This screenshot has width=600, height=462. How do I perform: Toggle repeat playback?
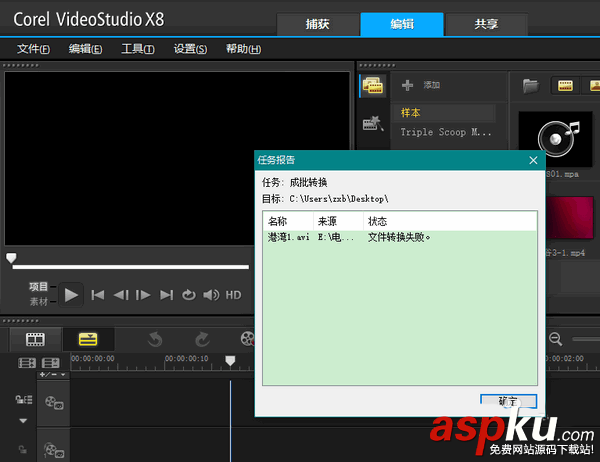[x=189, y=295]
